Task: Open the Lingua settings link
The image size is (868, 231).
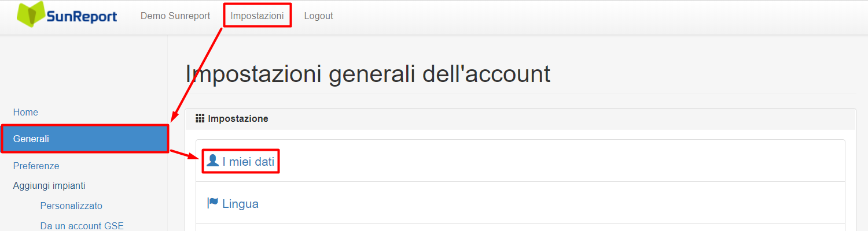Action: point(240,204)
